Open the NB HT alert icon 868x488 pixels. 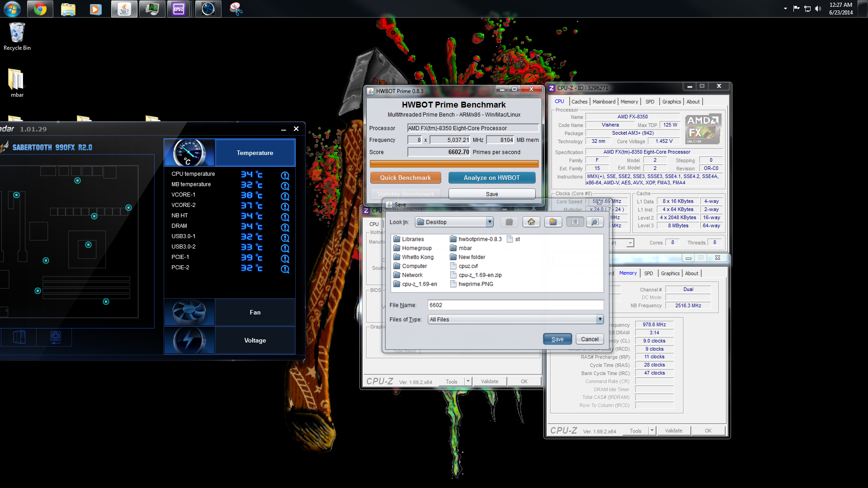coord(285,217)
